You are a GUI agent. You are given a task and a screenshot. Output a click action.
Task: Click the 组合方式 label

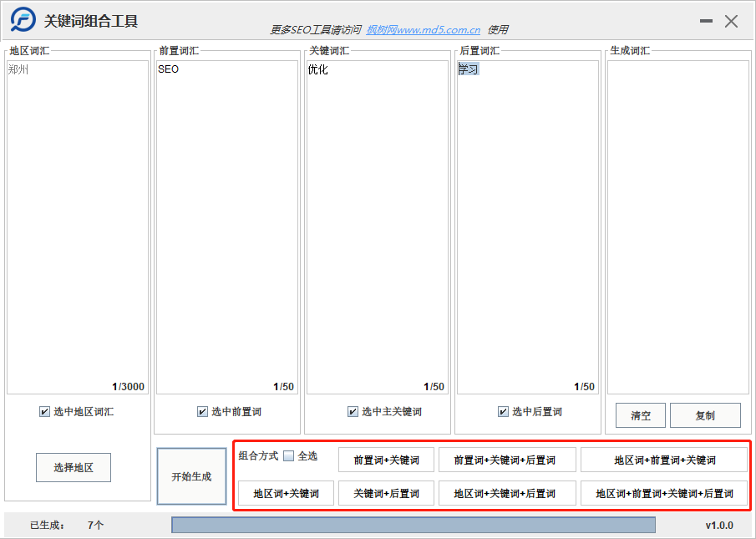click(x=258, y=455)
